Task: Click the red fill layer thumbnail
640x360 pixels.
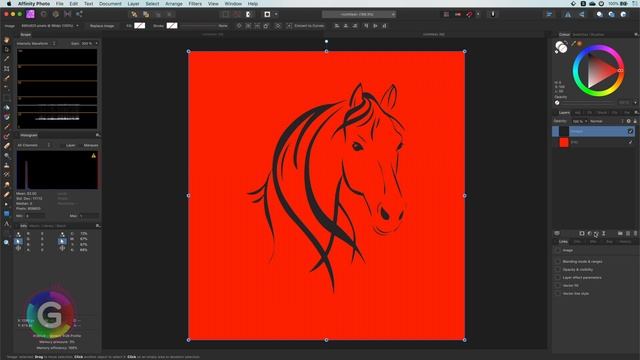Action: pyautogui.click(x=564, y=142)
